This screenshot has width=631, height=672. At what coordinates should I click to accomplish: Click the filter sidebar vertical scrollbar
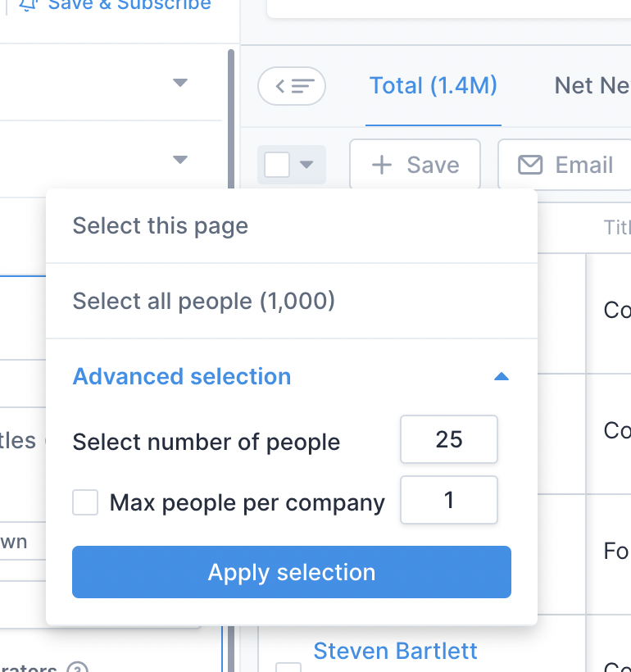[x=231, y=120]
